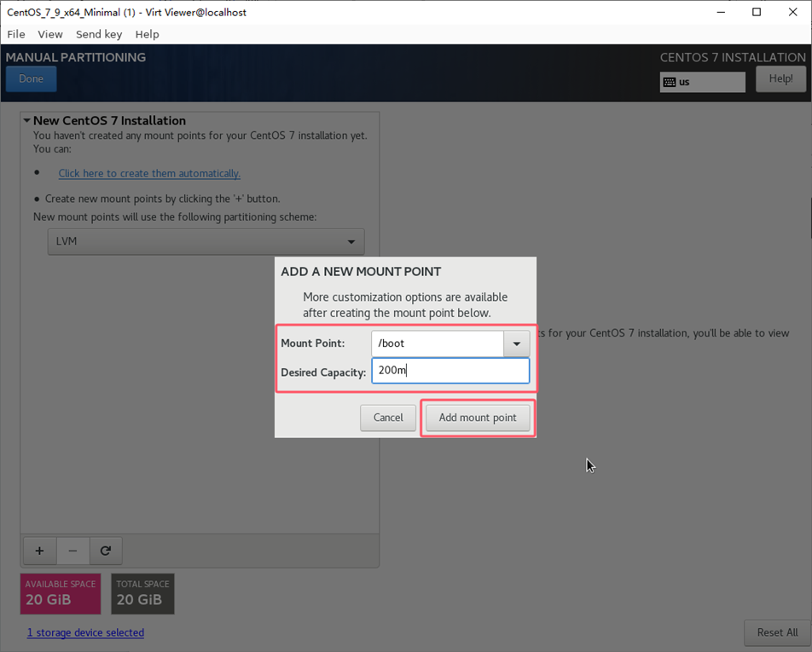Minimize the Virt Viewer window
812x652 pixels.
coord(721,12)
